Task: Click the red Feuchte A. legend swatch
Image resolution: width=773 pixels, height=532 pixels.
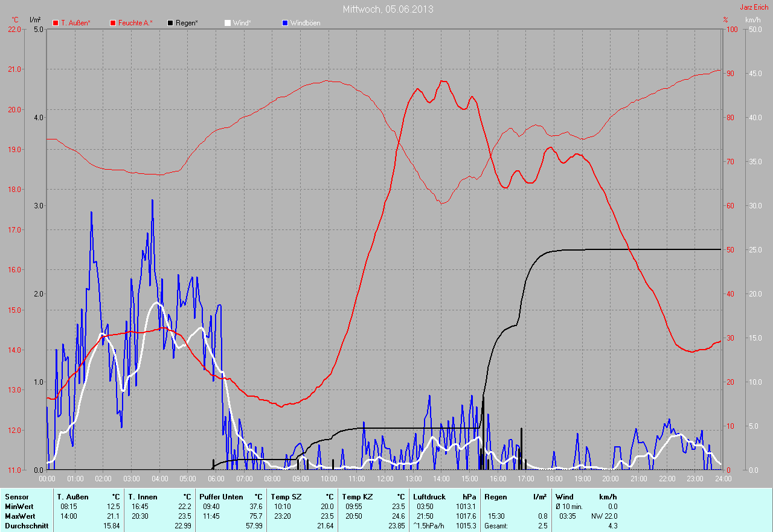Action: point(113,23)
